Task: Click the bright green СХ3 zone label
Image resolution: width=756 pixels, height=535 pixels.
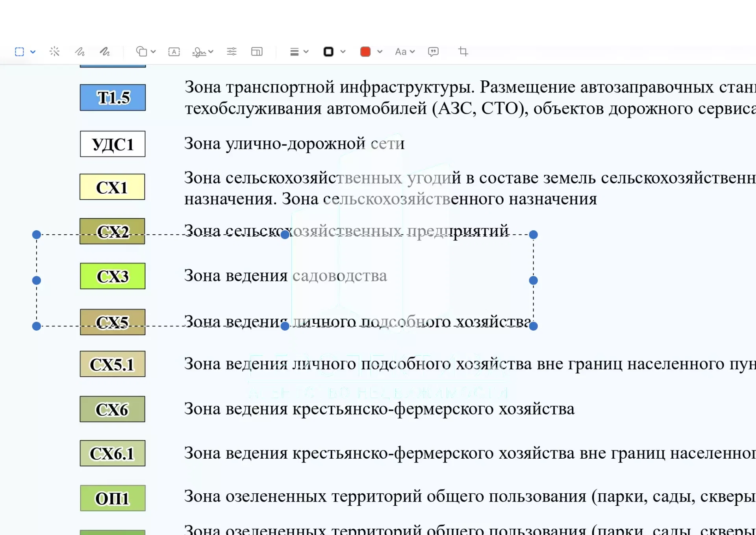Action: pyautogui.click(x=113, y=276)
